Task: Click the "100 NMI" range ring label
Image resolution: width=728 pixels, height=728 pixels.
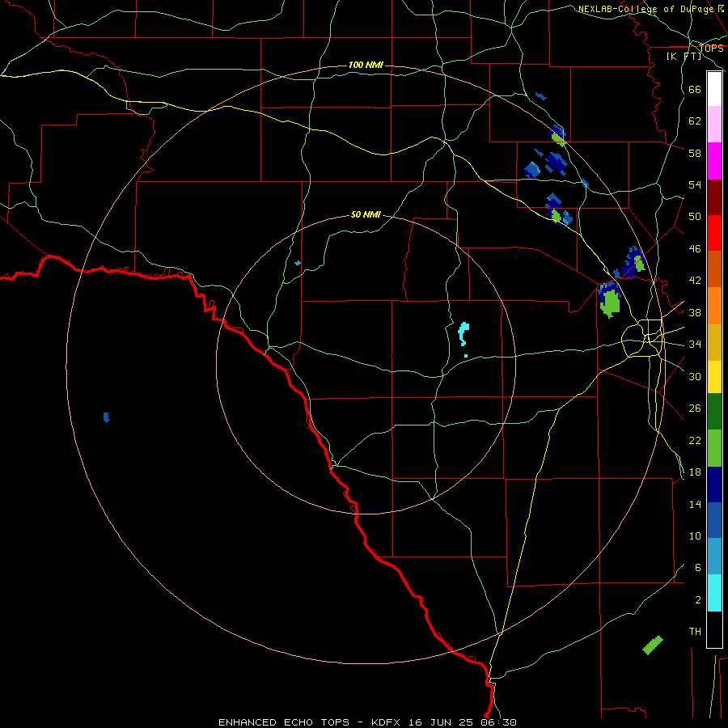Action: coord(366,65)
